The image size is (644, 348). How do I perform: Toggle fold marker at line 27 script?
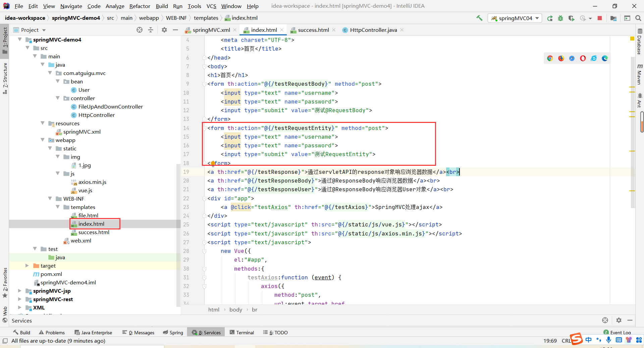point(204,242)
